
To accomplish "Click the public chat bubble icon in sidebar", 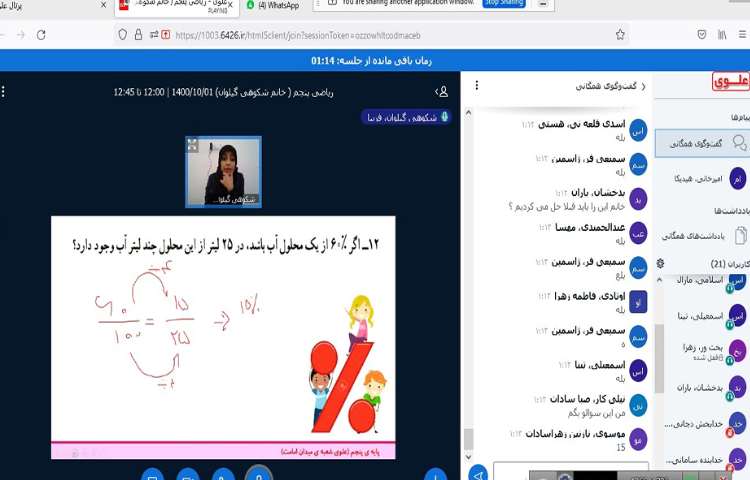I will click(x=739, y=143).
